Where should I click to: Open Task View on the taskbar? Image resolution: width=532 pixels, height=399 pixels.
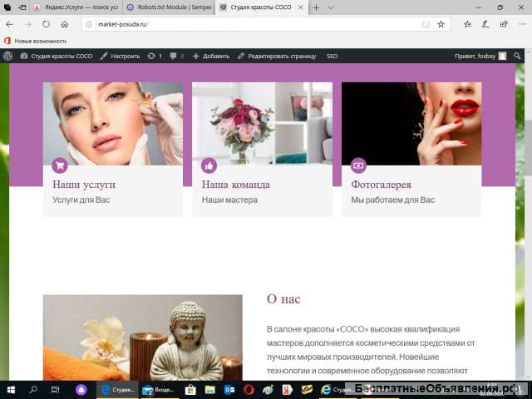(55, 390)
